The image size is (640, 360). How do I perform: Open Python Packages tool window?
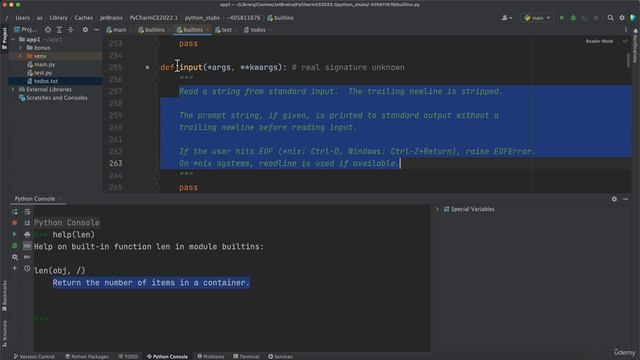point(87,357)
